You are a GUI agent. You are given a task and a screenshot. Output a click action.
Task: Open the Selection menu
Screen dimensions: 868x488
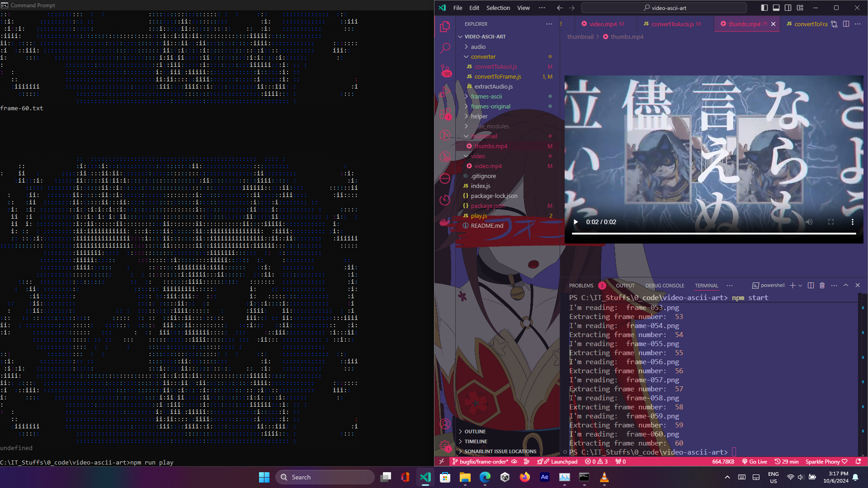[498, 8]
